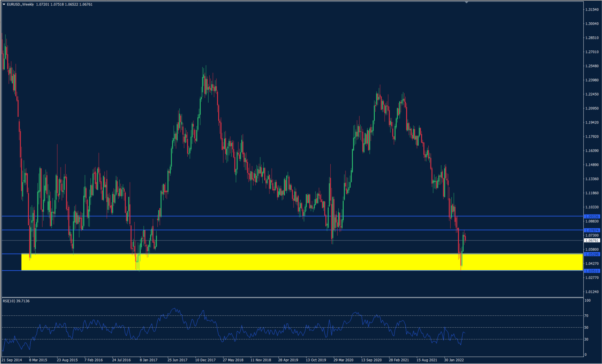This screenshot has height=364, width=602.
Task: Select the blue price label 1.05298
Action: pyautogui.click(x=592, y=254)
